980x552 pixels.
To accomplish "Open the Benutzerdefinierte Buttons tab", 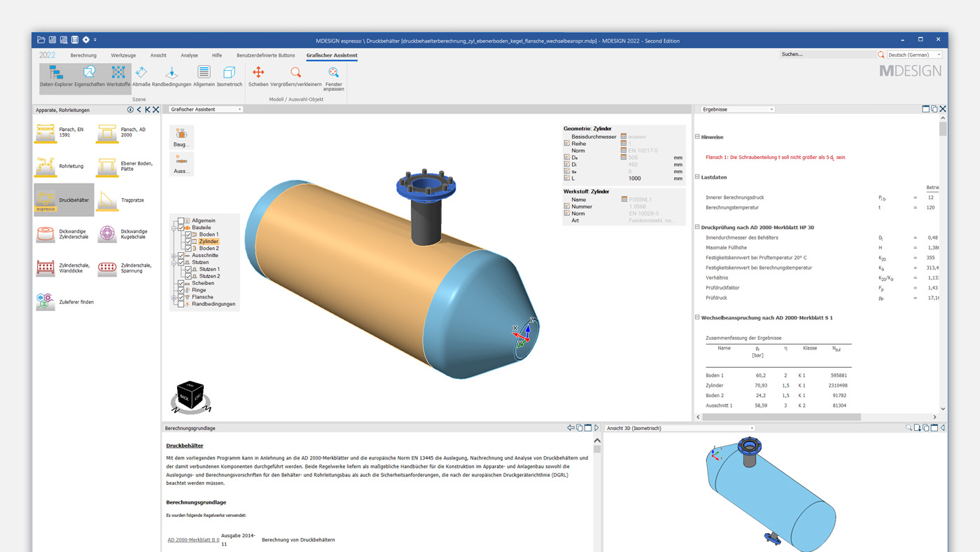I will (266, 55).
